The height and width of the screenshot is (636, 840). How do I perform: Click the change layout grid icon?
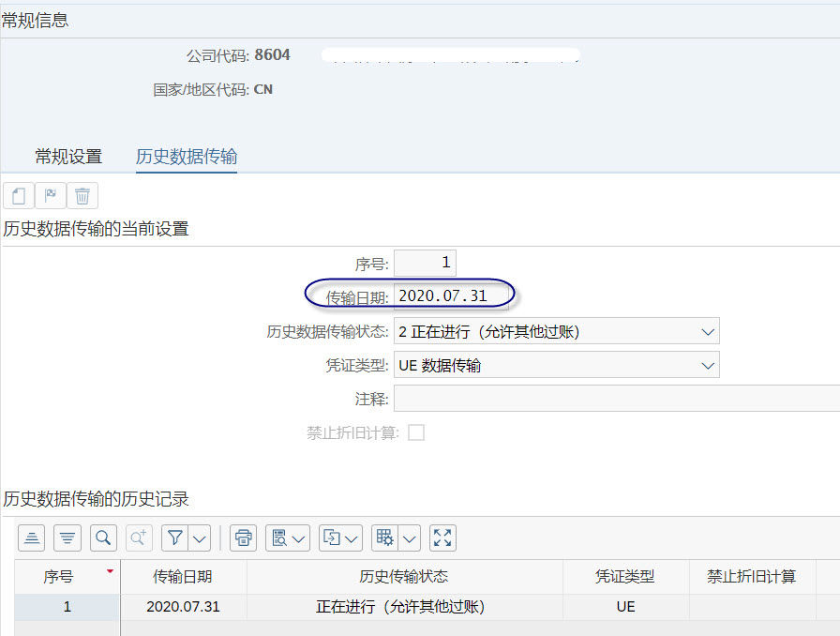coord(384,538)
